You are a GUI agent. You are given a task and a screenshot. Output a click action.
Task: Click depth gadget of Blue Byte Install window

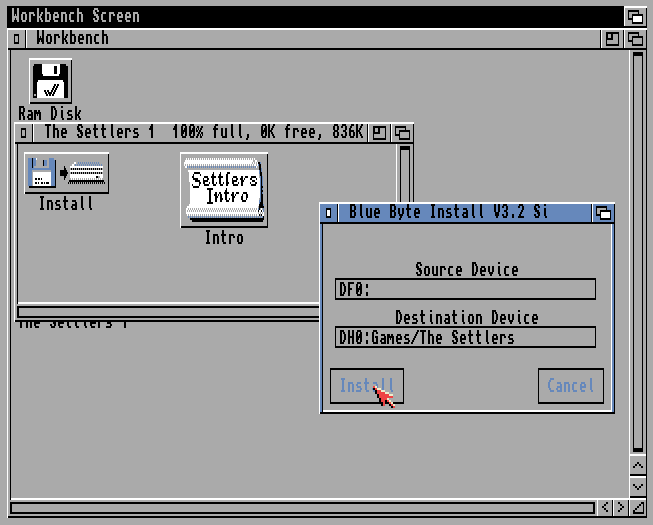603,213
